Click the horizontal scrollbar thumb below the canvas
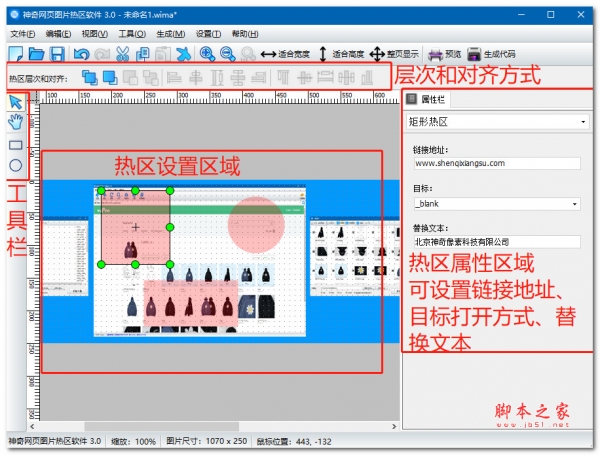 click(x=161, y=426)
